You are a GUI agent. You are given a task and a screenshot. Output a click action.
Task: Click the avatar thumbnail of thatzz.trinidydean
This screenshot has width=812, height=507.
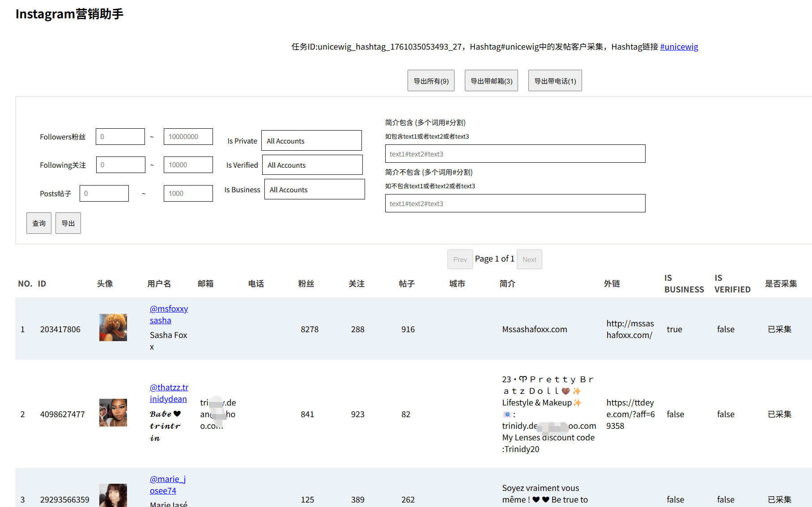click(x=113, y=413)
